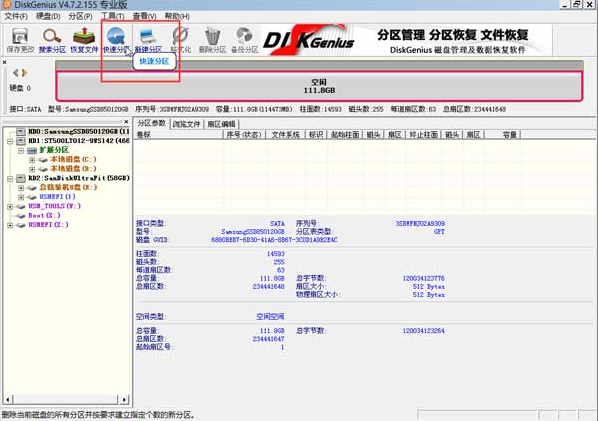Open the 恢复文件 file recovery tool
Image resolution: width=598 pixels, height=421 pixels.
[x=84, y=40]
